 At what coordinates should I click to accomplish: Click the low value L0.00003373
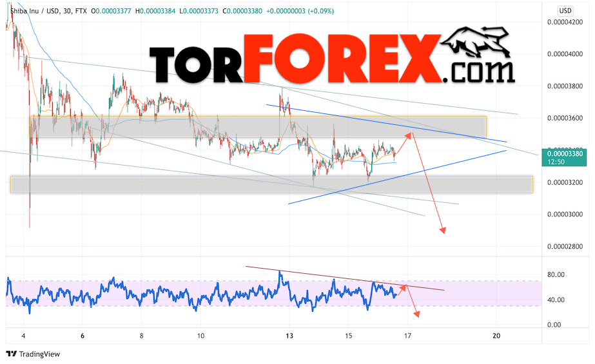pyautogui.click(x=199, y=11)
